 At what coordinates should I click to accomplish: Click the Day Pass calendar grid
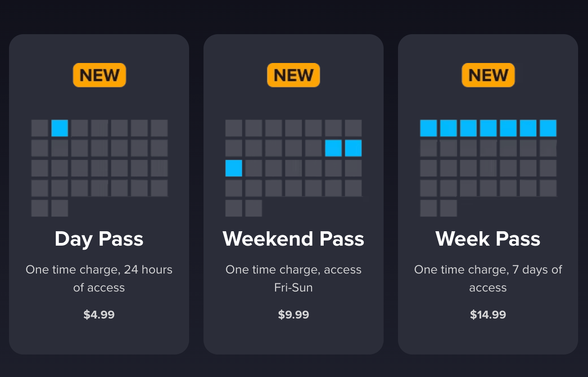(99, 168)
